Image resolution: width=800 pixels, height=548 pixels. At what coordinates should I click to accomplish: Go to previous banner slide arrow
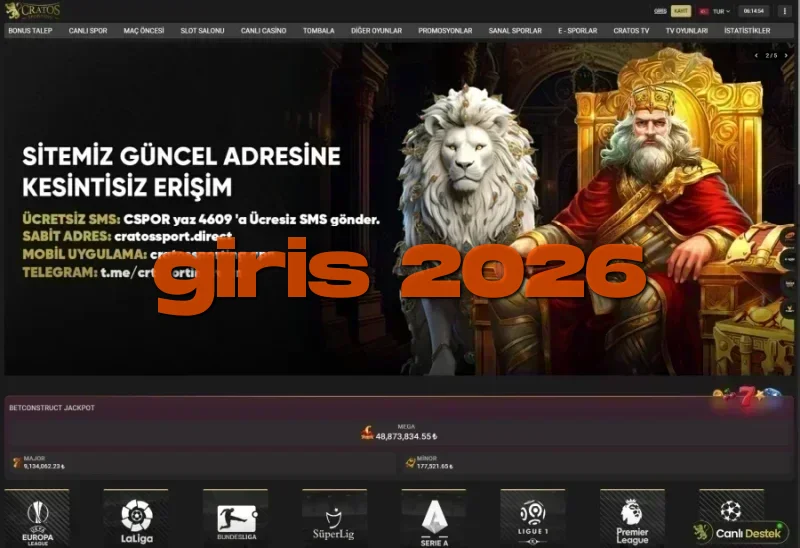[756, 55]
